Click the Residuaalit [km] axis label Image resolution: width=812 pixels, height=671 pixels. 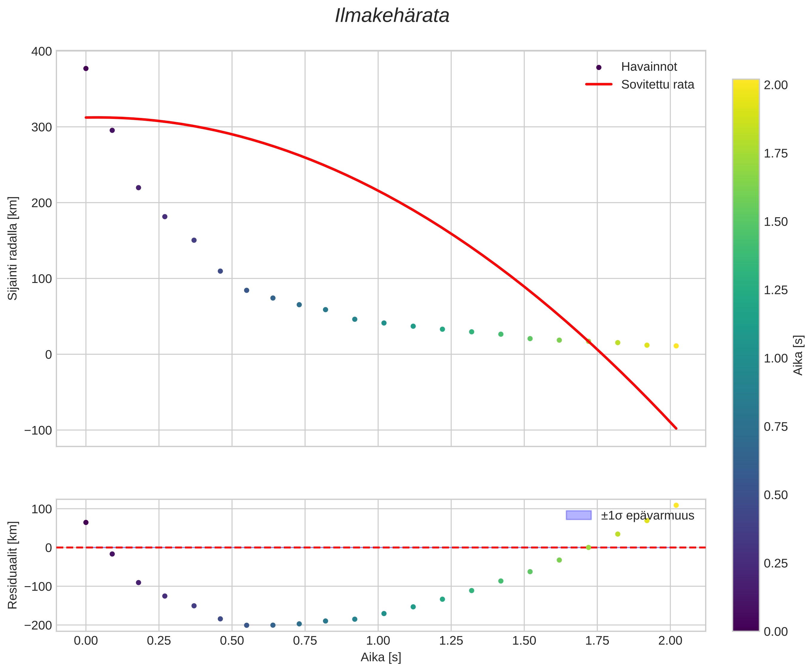pyautogui.click(x=13, y=565)
